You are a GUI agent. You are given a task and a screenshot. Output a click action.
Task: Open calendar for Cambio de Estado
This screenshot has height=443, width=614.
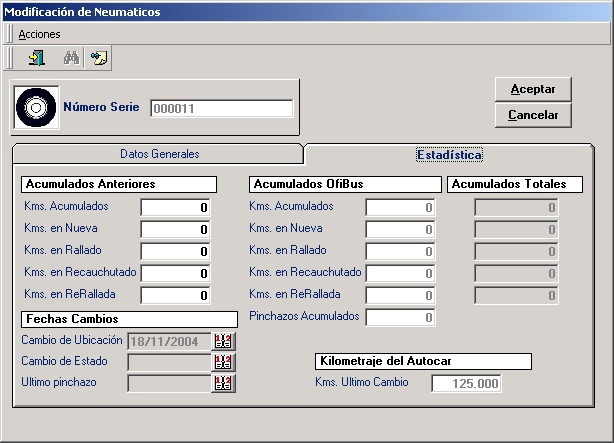point(223,362)
